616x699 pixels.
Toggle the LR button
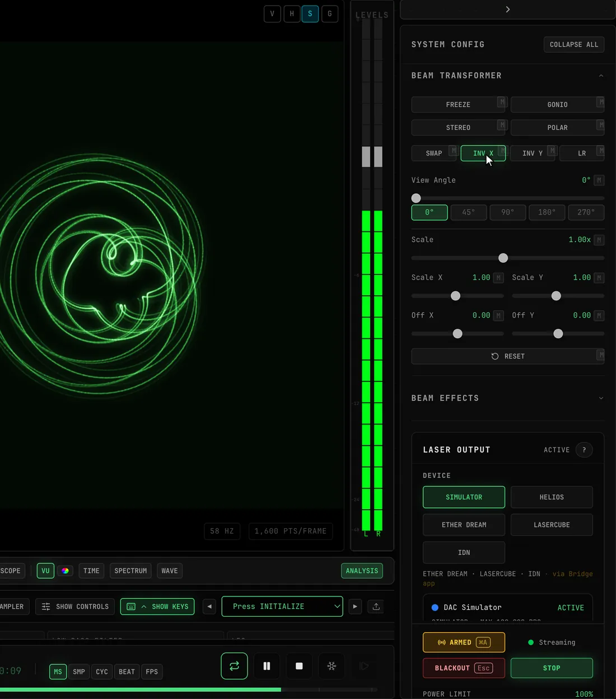tap(582, 153)
